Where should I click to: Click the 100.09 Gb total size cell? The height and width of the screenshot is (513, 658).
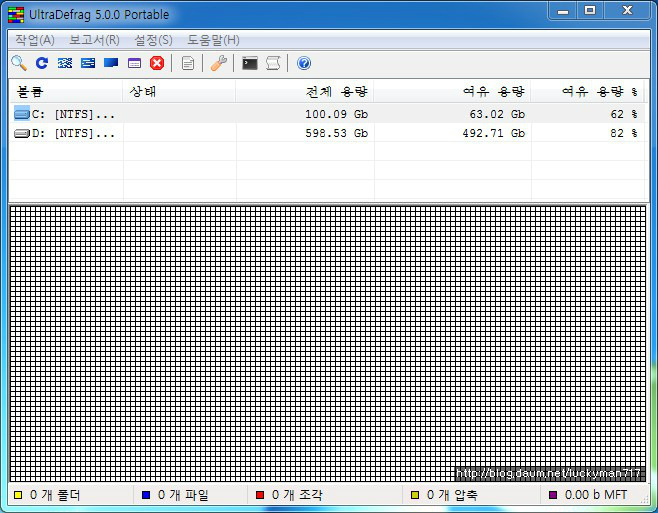click(337, 114)
